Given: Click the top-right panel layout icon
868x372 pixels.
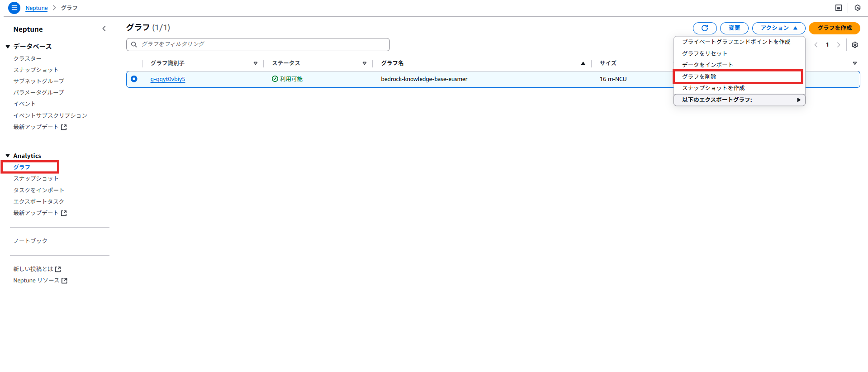Looking at the screenshot, I should (838, 8).
